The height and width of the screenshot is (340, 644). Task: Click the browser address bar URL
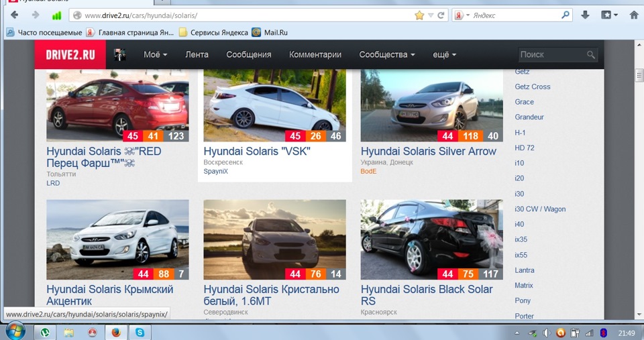click(141, 15)
